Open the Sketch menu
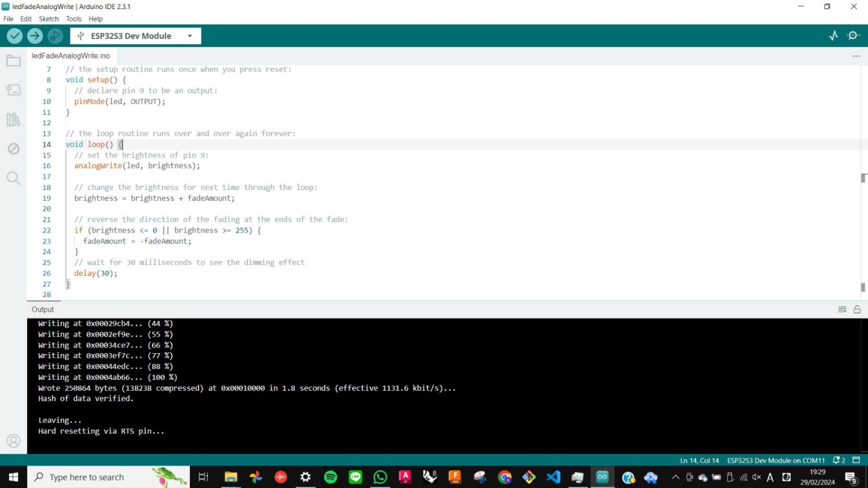The width and height of the screenshot is (868, 488). (49, 19)
